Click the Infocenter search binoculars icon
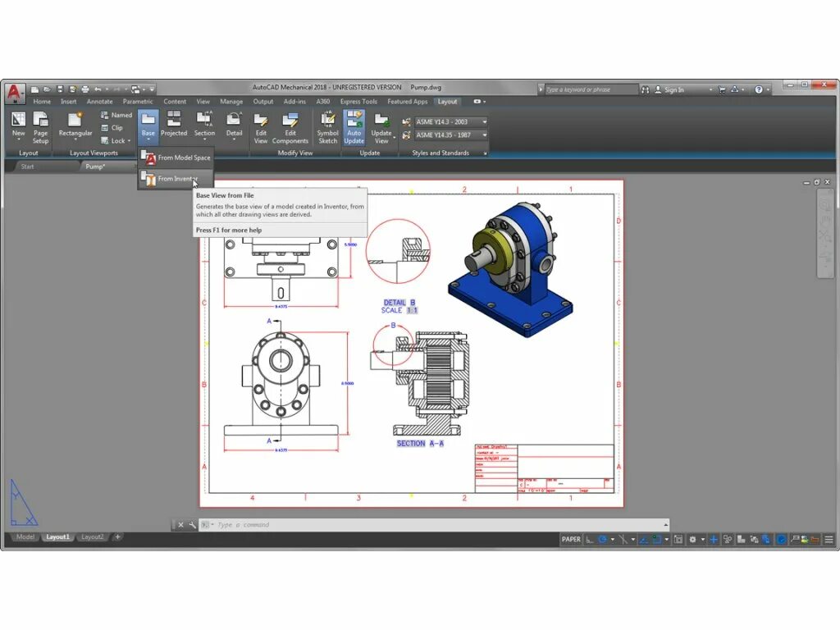Screen dimensions: 840x630 (x=646, y=90)
